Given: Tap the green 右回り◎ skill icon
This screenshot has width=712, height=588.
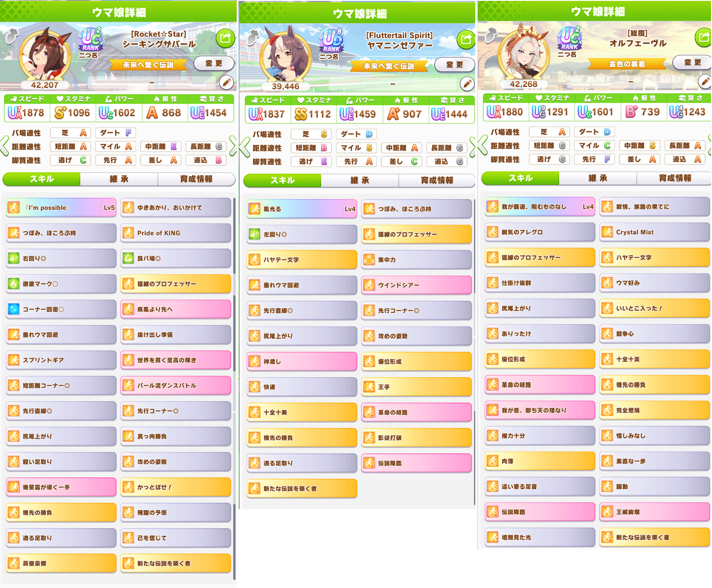Looking at the screenshot, I should tap(14, 258).
